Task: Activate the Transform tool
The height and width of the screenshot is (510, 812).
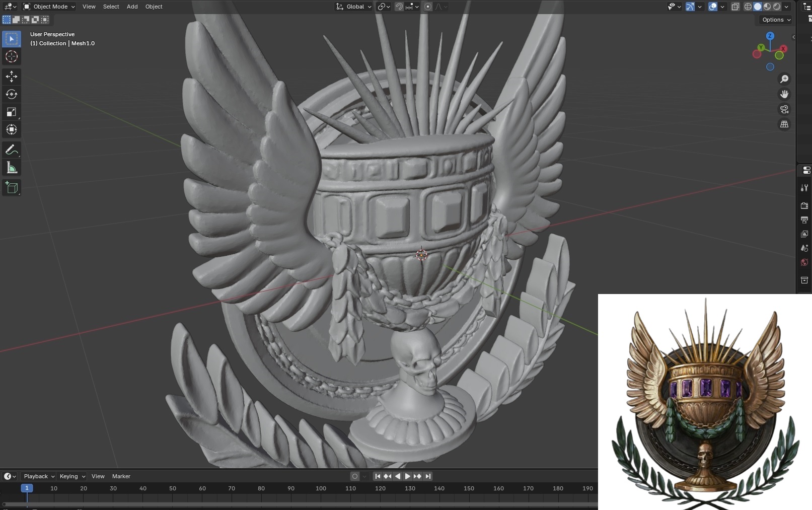Action: [x=12, y=129]
